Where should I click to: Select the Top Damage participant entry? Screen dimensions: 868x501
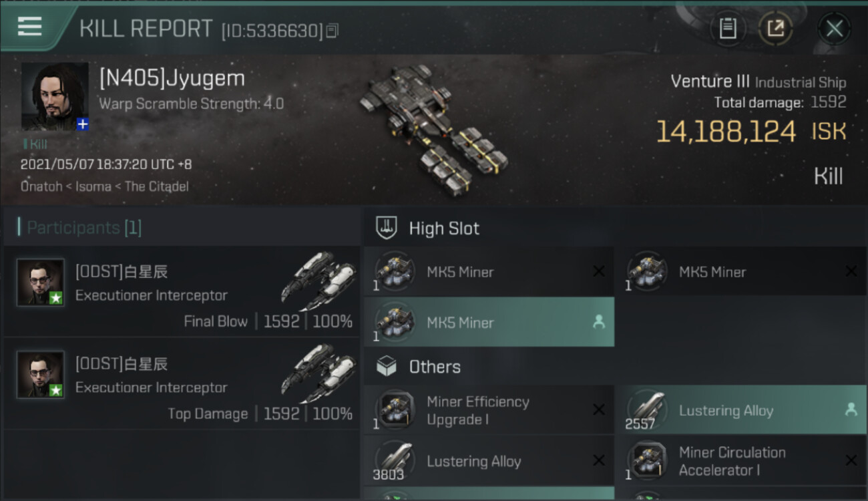(x=182, y=383)
